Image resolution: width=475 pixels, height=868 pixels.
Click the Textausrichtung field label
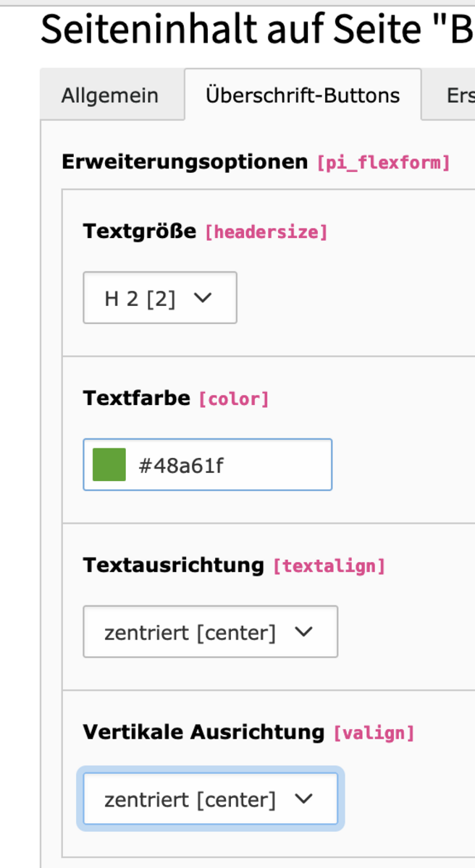174,565
